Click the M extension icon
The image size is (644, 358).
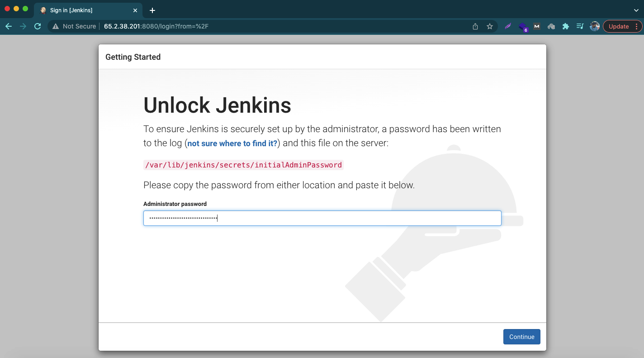click(537, 26)
